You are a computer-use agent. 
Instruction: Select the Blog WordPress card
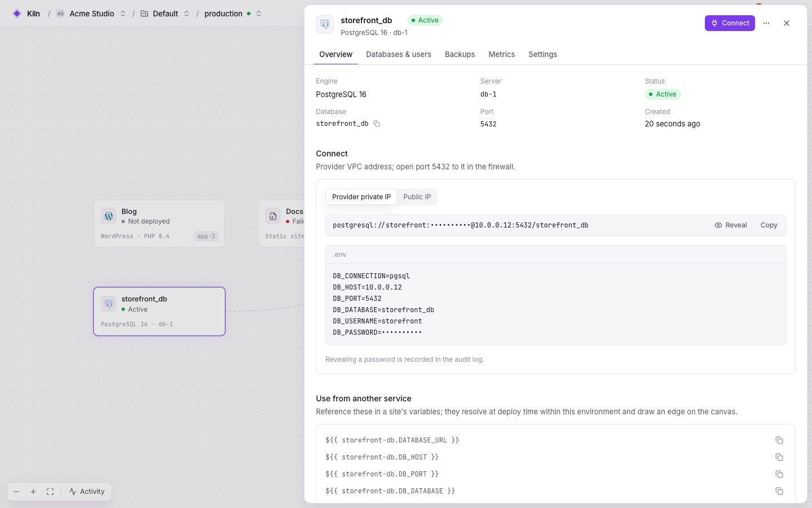pyautogui.click(x=159, y=224)
